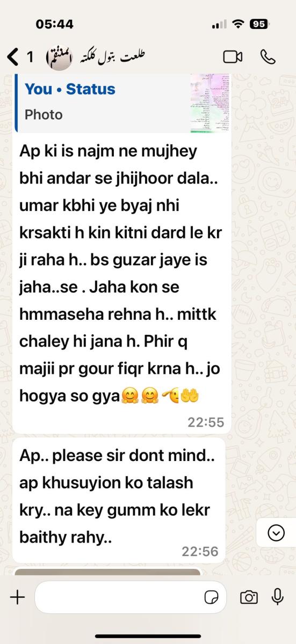Open the sticker picker in message field

[211, 597]
